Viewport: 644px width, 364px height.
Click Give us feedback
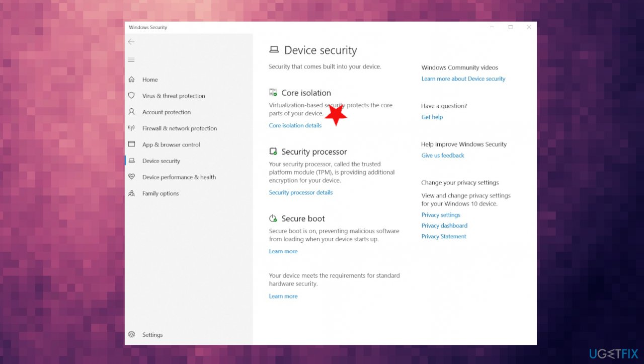tap(443, 155)
